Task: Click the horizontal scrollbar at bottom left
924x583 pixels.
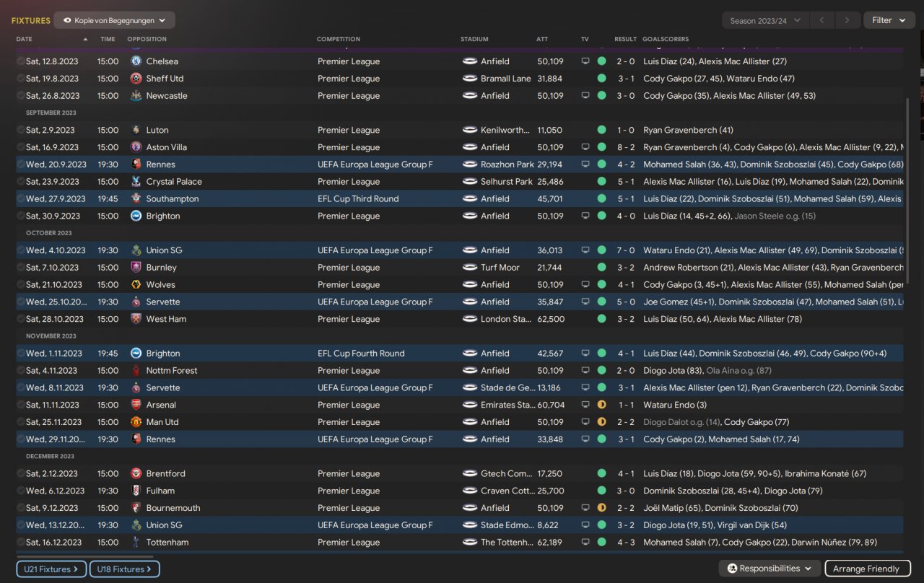Action: pos(84,556)
